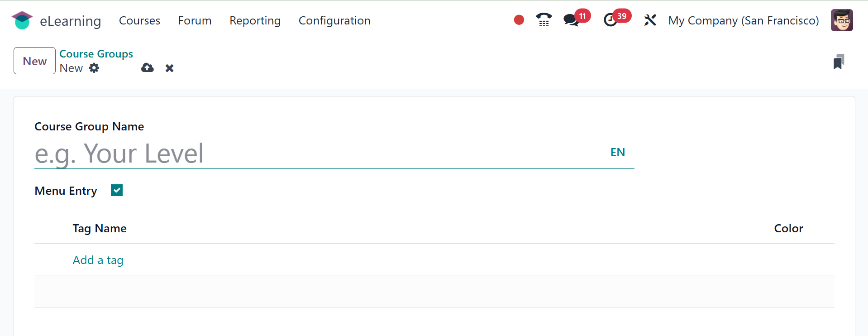Open the Reporting menu

tap(255, 20)
